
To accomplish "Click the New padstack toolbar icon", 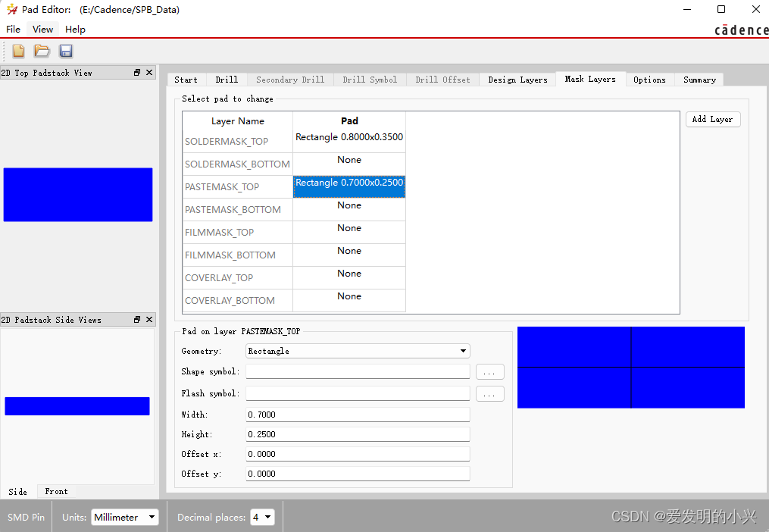I will point(19,51).
